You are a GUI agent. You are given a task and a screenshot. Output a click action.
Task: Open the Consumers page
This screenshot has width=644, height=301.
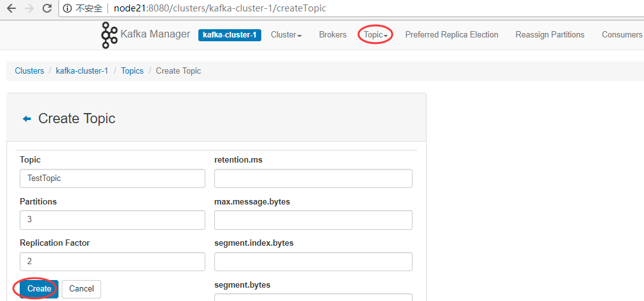(622, 35)
